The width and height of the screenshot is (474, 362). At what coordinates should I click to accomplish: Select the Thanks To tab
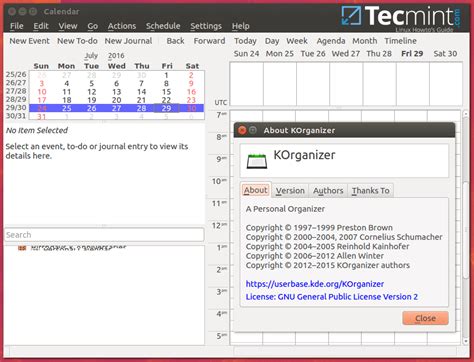370,191
